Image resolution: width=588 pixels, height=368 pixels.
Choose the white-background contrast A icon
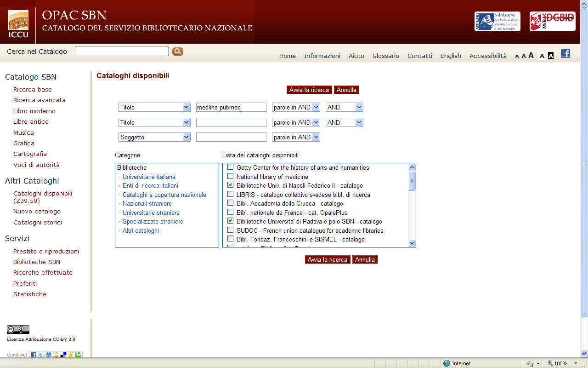pyautogui.click(x=542, y=56)
